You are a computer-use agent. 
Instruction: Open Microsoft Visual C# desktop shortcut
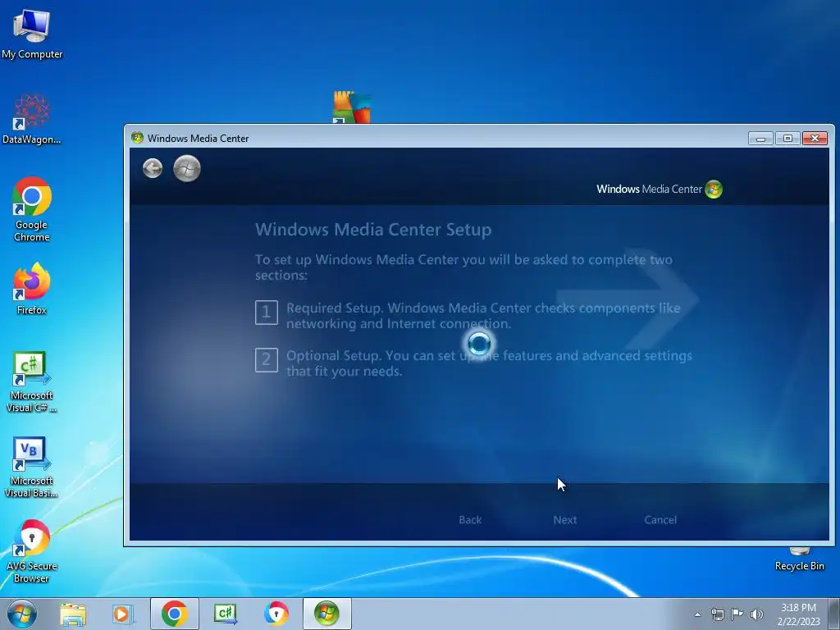coord(32,382)
